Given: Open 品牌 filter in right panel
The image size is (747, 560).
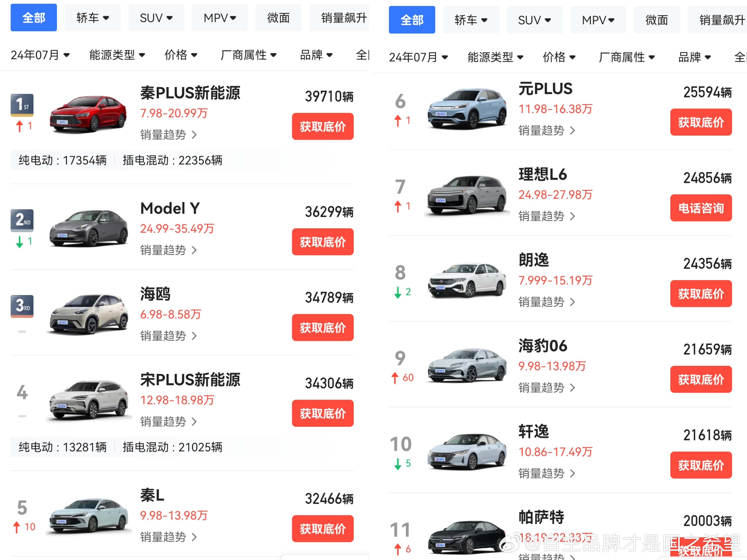Looking at the screenshot, I should point(694,57).
